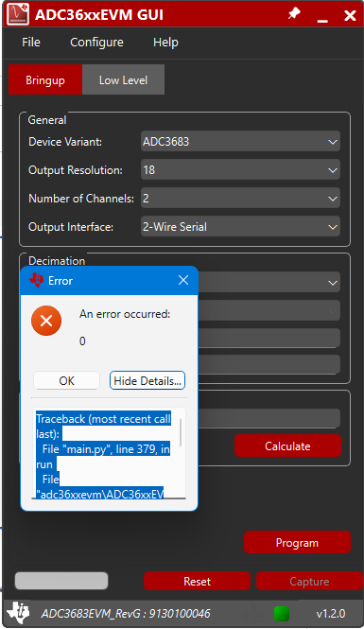364x629 pixels.
Task: Open the Output Interface dropdown
Action: [x=240, y=227]
